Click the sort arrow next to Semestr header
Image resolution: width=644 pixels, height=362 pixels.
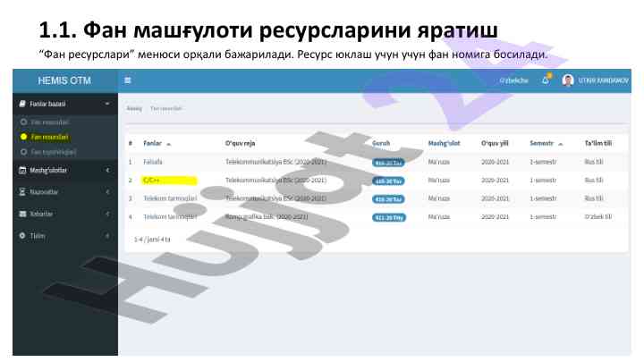click(561, 144)
